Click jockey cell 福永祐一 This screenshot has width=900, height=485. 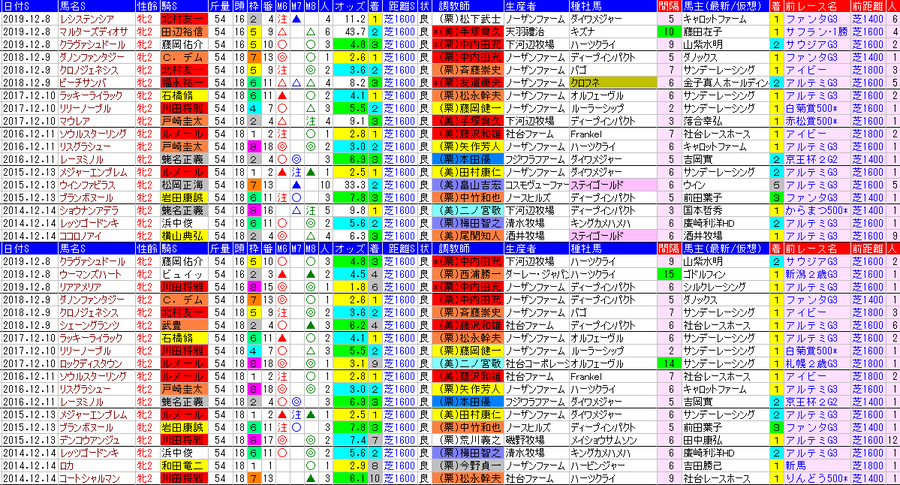tap(183, 83)
